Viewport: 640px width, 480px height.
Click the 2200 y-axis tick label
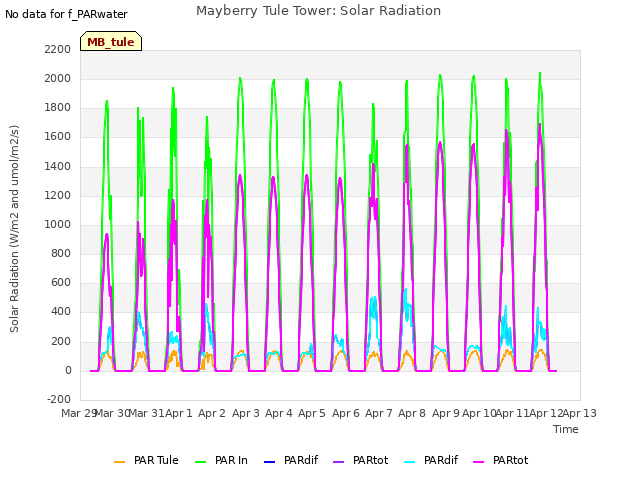coord(58,49)
